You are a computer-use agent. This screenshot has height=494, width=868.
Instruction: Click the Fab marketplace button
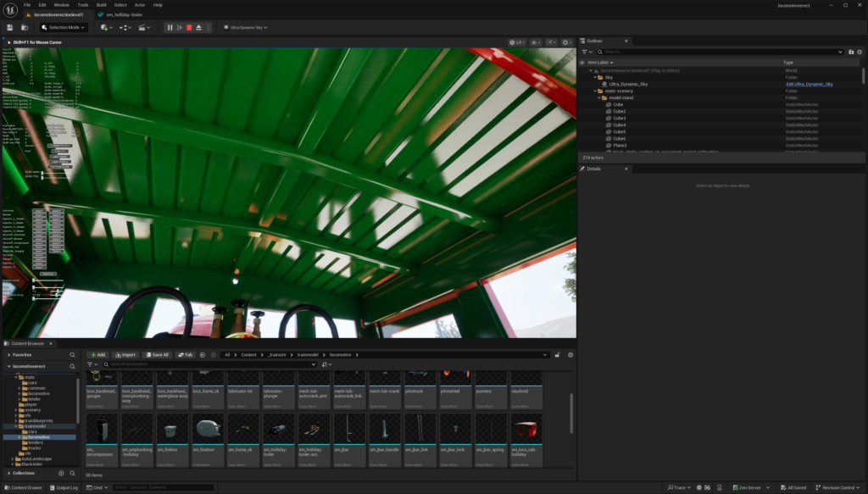(x=185, y=354)
